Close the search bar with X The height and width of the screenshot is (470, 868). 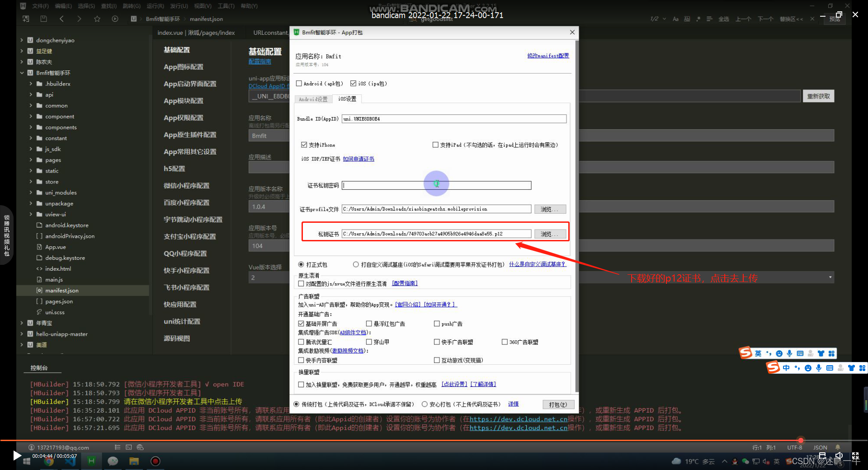812,19
